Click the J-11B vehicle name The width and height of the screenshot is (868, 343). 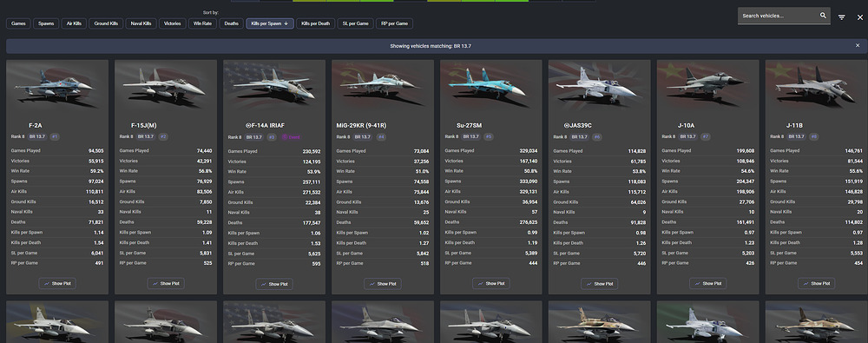pos(795,125)
